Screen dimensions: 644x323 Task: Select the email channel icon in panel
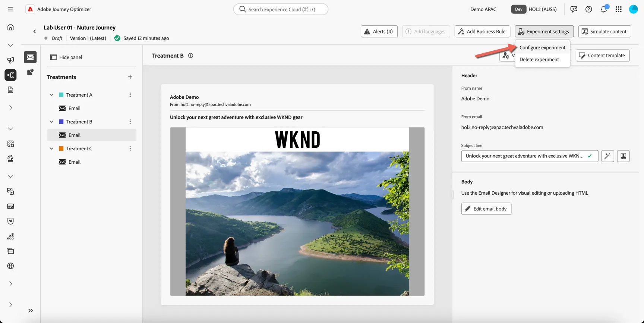coord(30,57)
